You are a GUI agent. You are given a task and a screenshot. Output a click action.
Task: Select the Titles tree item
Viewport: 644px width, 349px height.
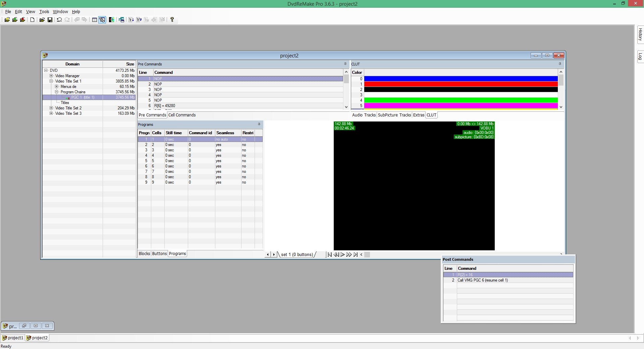click(x=65, y=103)
